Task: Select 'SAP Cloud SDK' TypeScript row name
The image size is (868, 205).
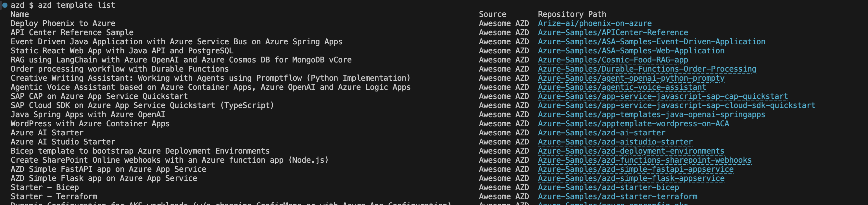Action: 142,105
